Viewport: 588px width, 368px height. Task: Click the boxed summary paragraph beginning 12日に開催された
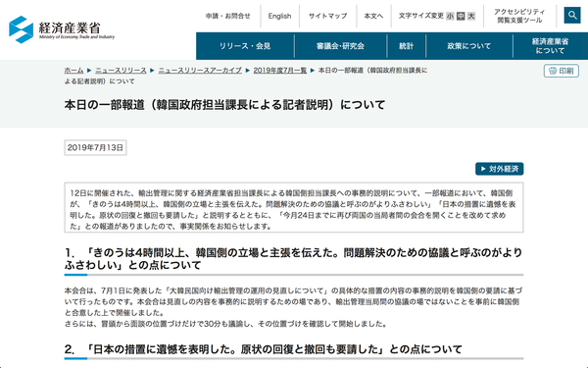(x=294, y=207)
